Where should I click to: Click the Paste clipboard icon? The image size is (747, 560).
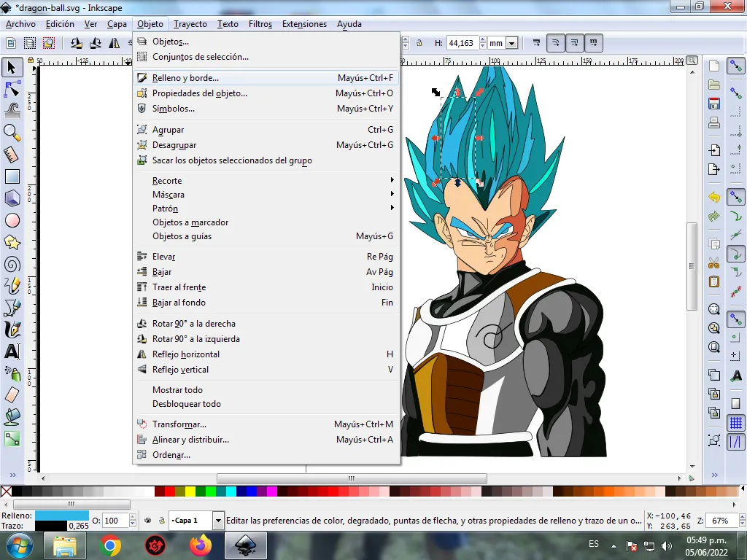[x=713, y=281]
